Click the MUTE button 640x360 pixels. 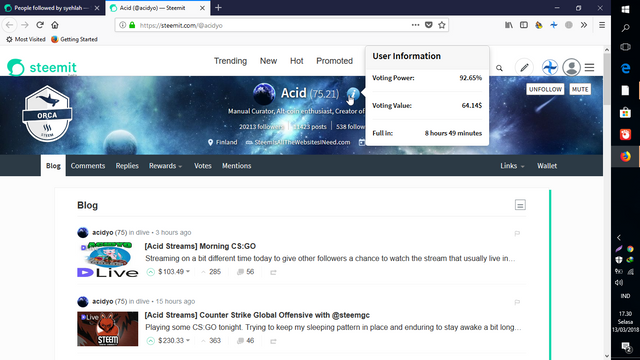point(580,89)
